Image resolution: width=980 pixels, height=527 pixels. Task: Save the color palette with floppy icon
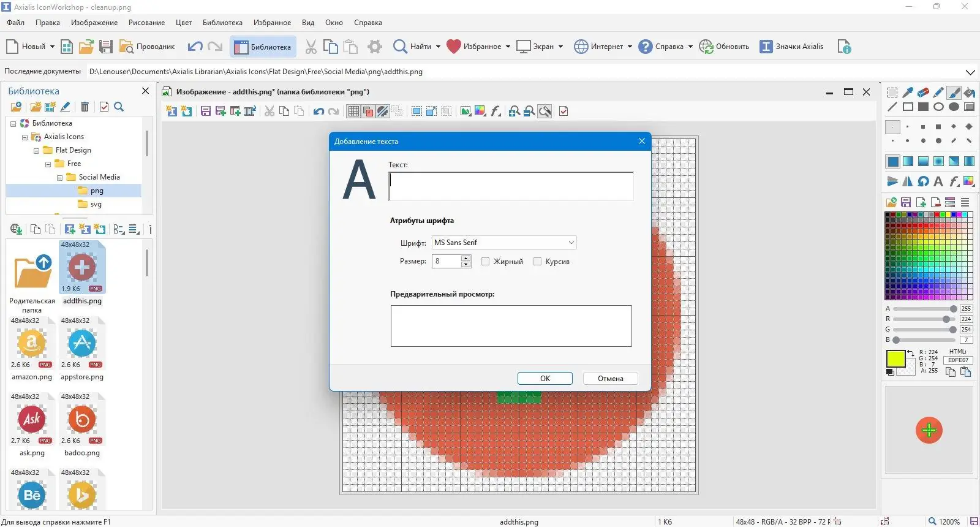(x=906, y=202)
